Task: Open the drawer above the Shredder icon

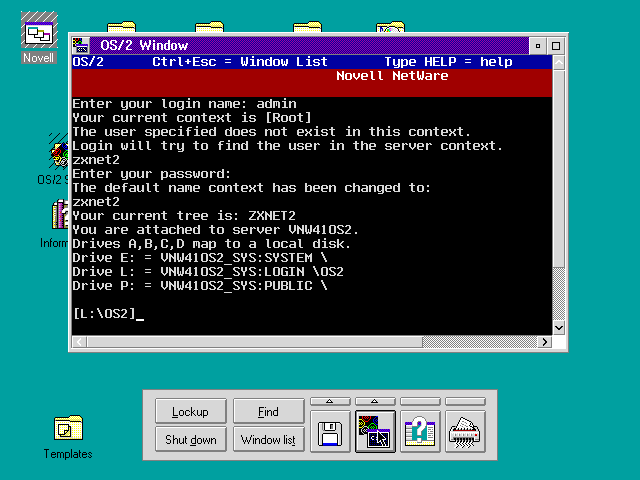Action: pyautogui.click(x=464, y=402)
